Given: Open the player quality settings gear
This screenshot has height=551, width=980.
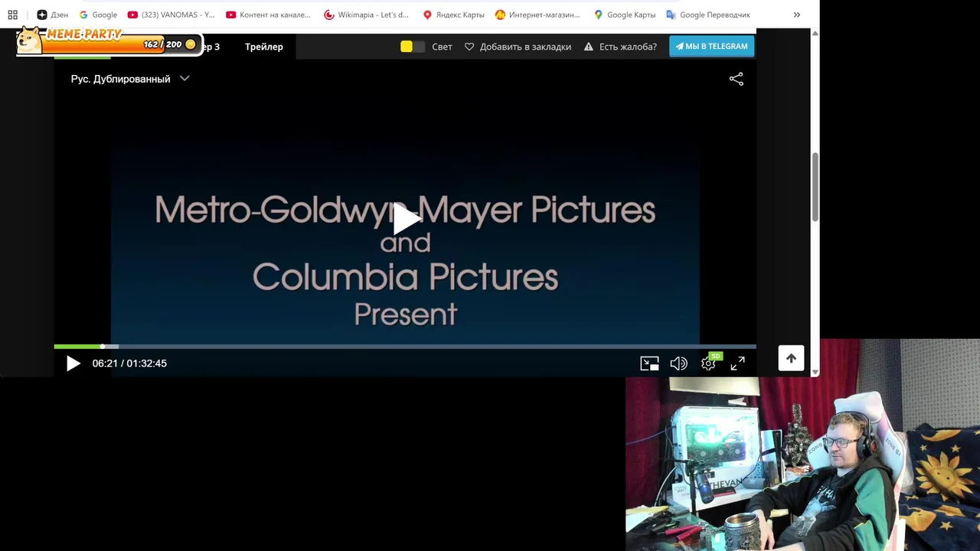Looking at the screenshot, I should pos(708,364).
